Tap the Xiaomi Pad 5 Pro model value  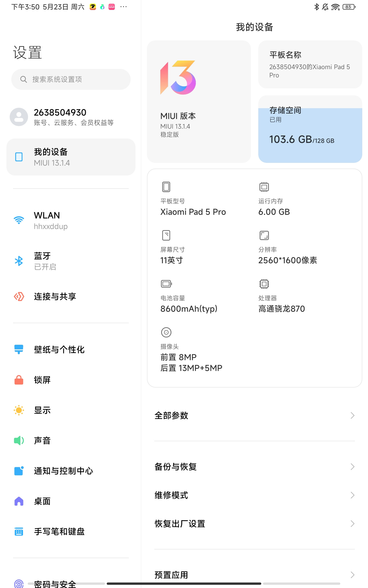coord(193,212)
